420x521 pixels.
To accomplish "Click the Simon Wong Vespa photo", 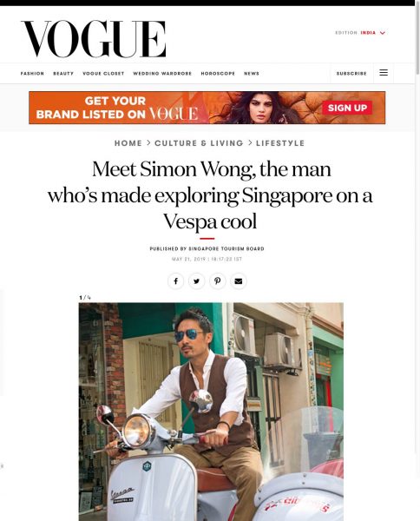I will coord(211,412).
